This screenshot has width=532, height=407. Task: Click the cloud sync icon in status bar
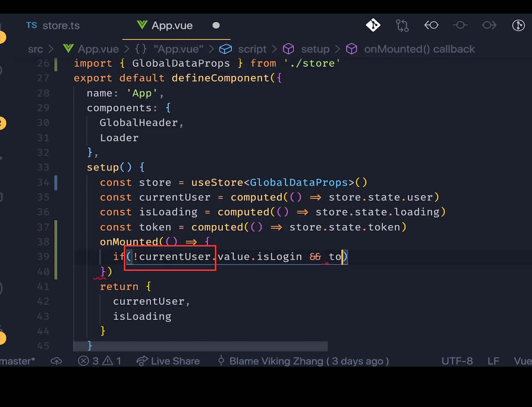coord(56,361)
